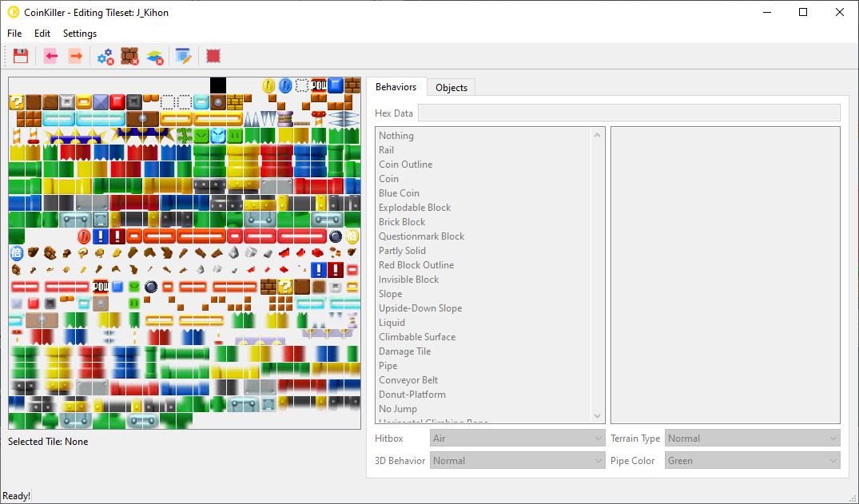Image resolution: width=859 pixels, height=504 pixels.
Task: Click the red dashed selection square icon
Action: (211, 56)
